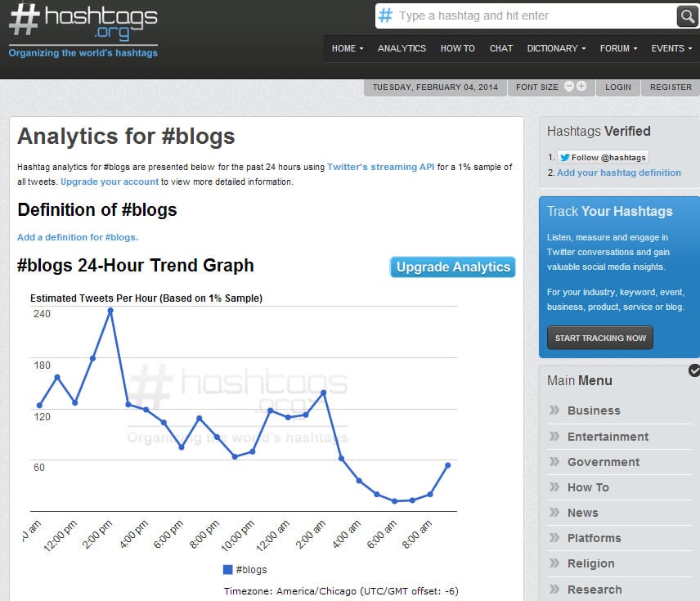
Task: Click the Twitter bird Follow @hashtags button
Action: (603, 157)
